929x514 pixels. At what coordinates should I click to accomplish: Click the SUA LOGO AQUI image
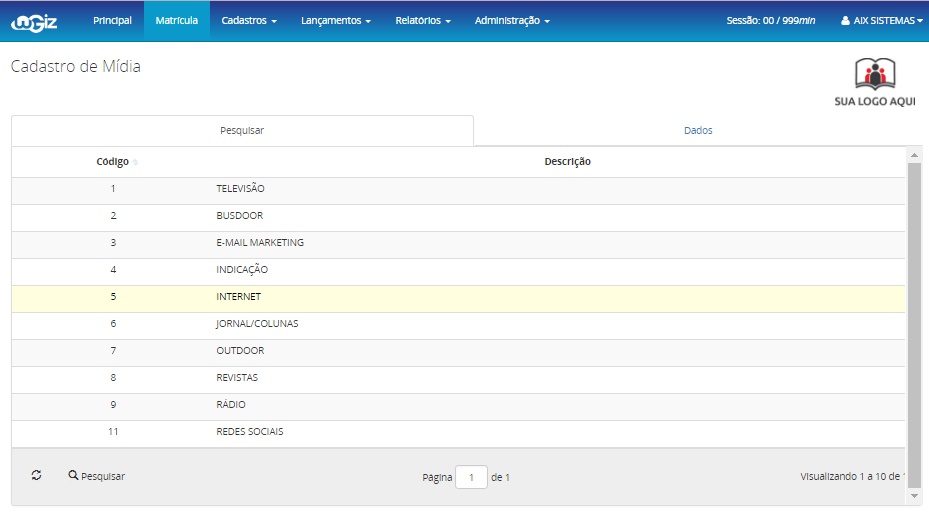point(875,82)
